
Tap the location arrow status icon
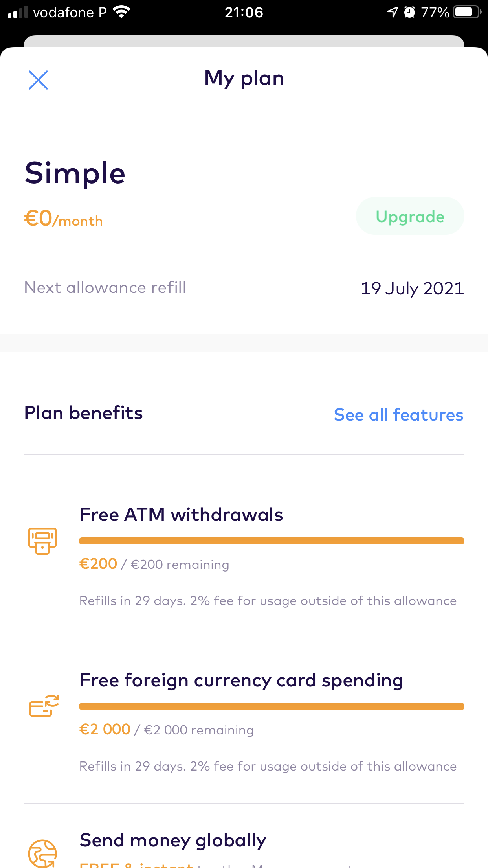coord(392,12)
